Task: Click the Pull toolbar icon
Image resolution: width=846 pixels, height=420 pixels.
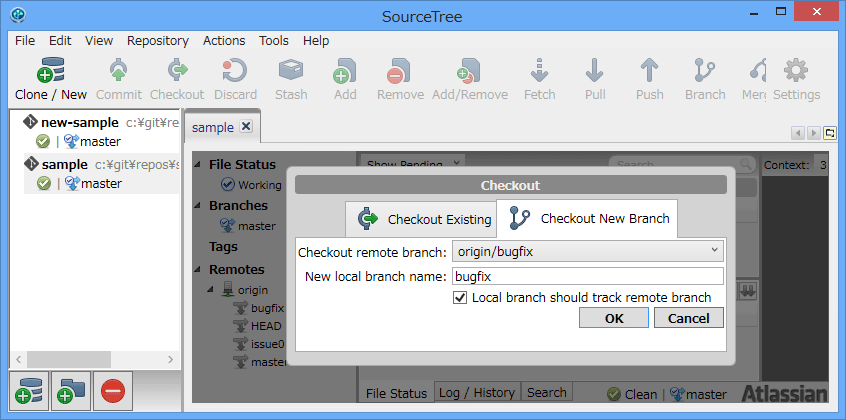Action: pyautogui.click(x=594, y=70)
